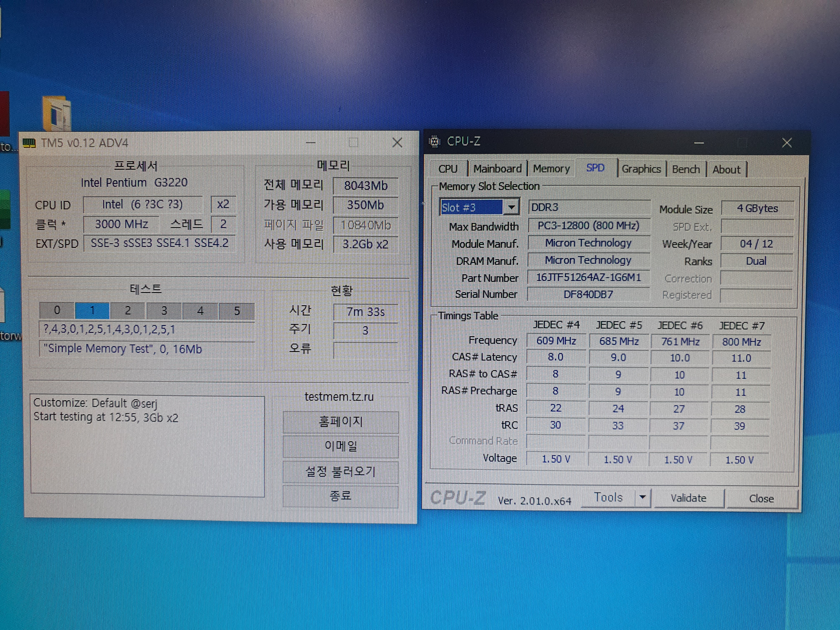
Task: Click the cycle count value 3
Action: 365,330
